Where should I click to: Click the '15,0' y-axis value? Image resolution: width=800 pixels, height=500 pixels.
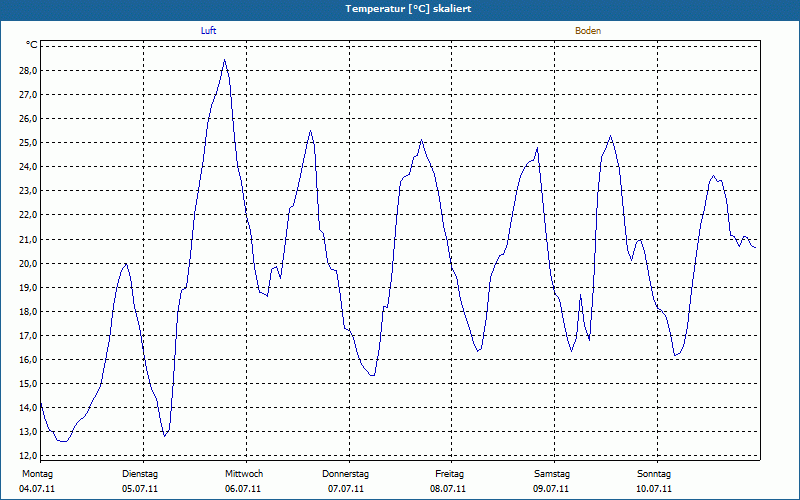coord(28,384)
